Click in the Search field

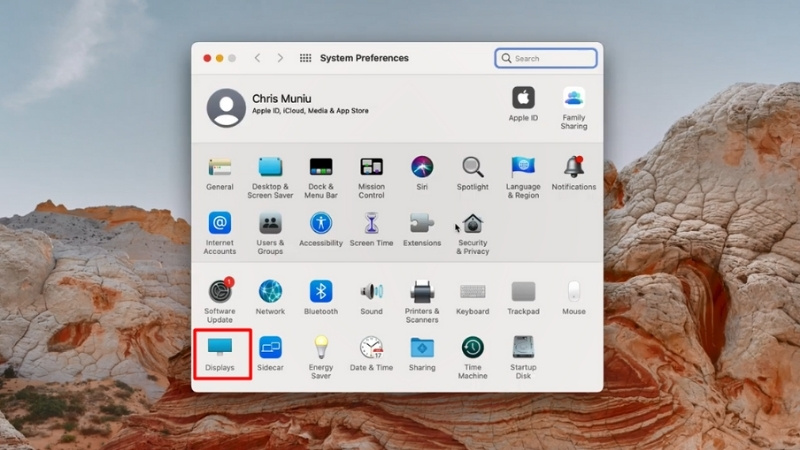(545, 58)
